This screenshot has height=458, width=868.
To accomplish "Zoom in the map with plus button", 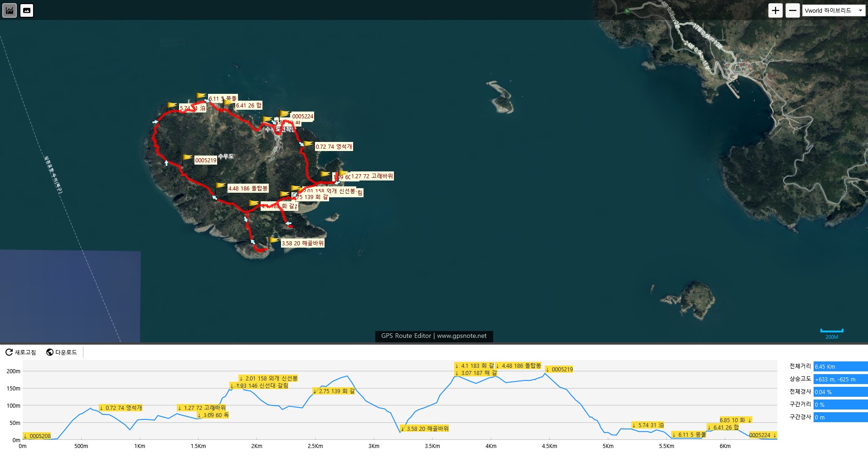I will coord(776,10).
